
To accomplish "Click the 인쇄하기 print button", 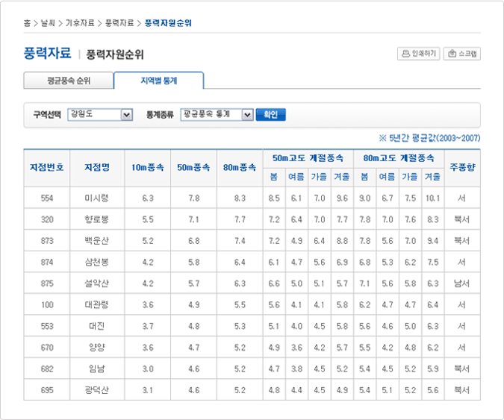I will (x=418, y=54).
